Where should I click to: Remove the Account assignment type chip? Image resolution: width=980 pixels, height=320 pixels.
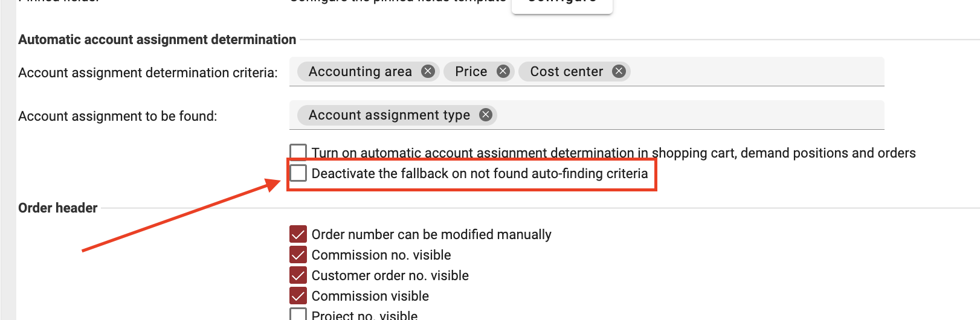click(486, 115)
